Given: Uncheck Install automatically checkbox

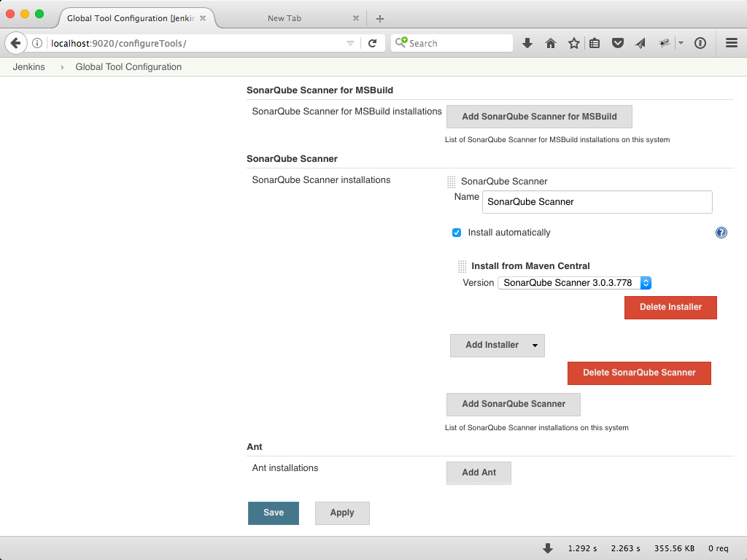Looking at the screenshot, I should [457, 233].
